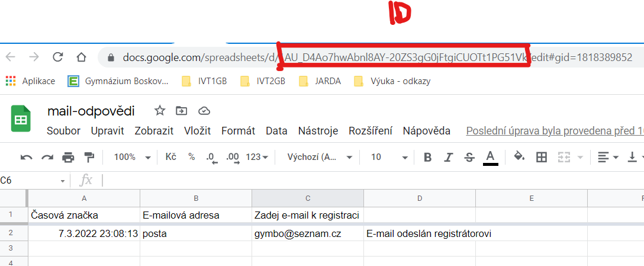This screenshot has height=266, width=644.
Task: Open the last edit history link
Action: [554, 131]
